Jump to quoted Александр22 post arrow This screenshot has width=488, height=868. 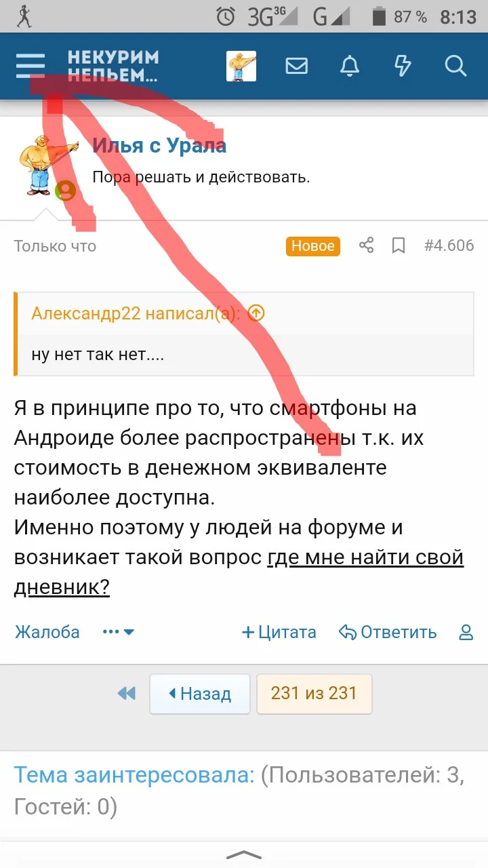256,313
